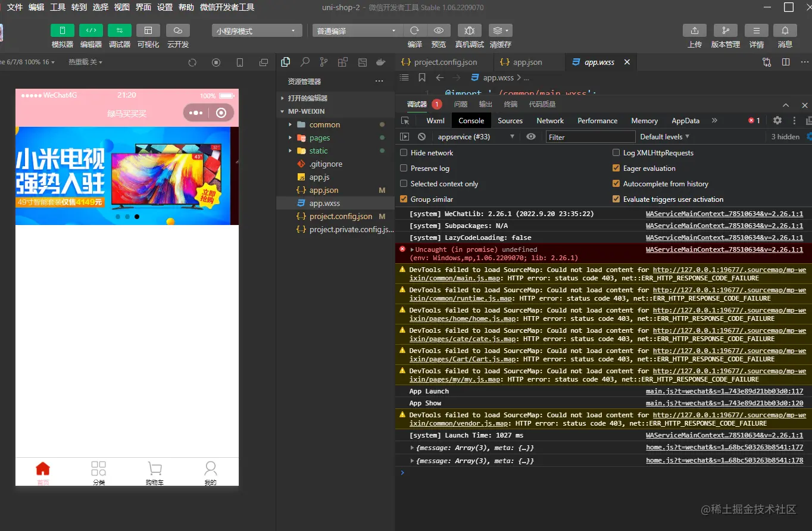Open DevTools settings gear icon

(x=777, y=120)
